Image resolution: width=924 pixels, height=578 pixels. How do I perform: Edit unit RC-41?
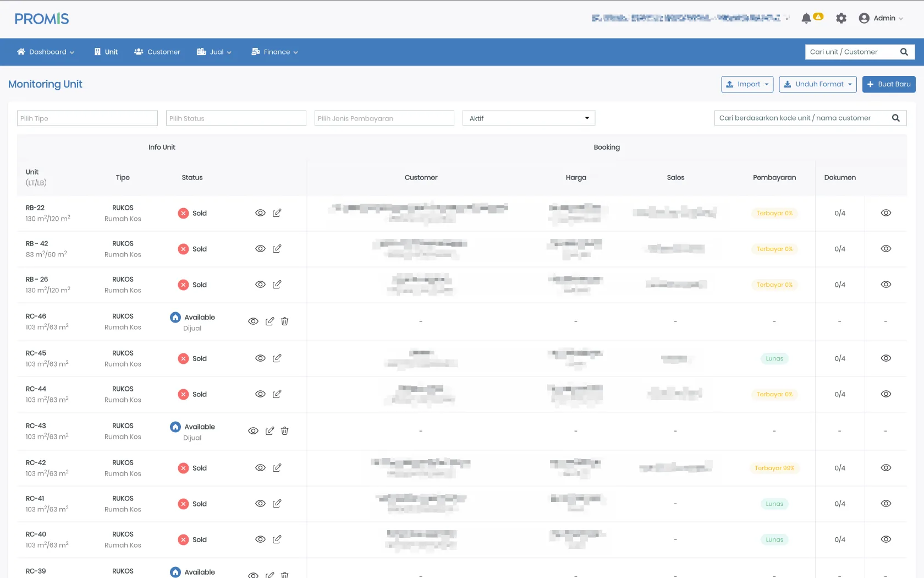(x=277, y=504)
